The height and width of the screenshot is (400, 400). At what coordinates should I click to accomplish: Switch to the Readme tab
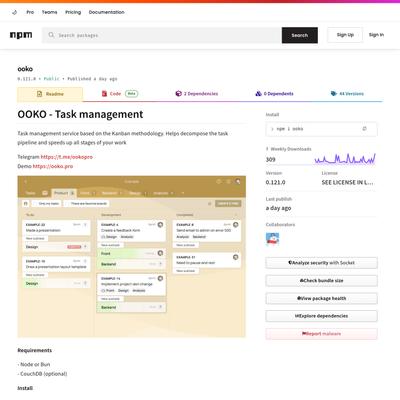[50, 94]
